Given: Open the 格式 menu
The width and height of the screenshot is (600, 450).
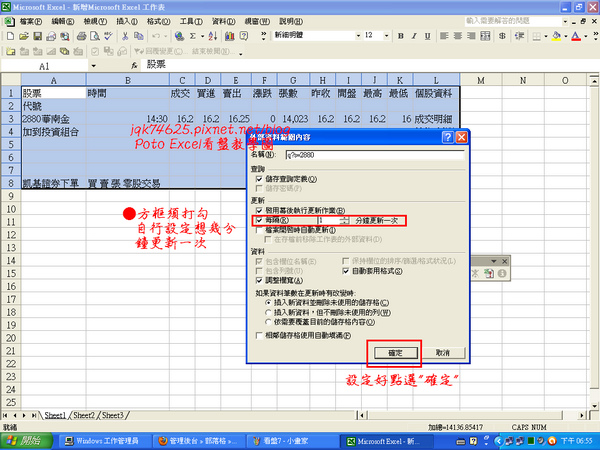Looking at the screenshot, I should pos(159,21).
